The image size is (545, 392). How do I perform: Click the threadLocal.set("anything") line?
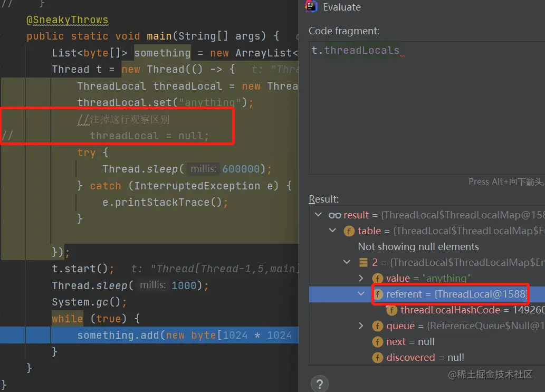(x=166, y=102)
